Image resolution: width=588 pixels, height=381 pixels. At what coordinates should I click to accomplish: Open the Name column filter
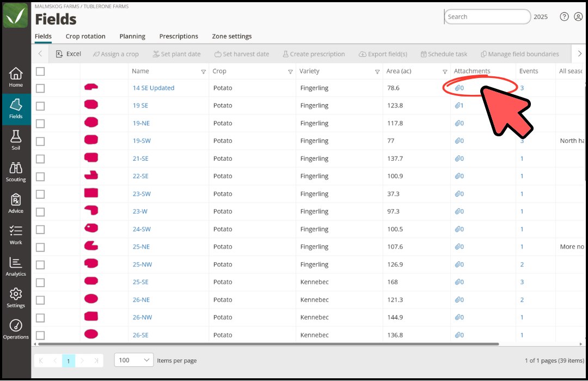click(203, 72)
